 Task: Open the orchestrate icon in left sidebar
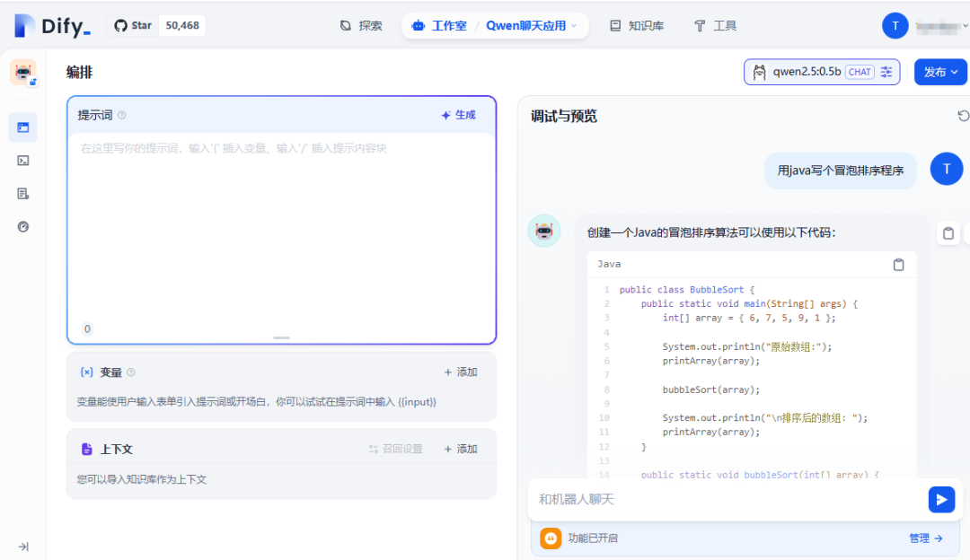[x=23, y=127]
